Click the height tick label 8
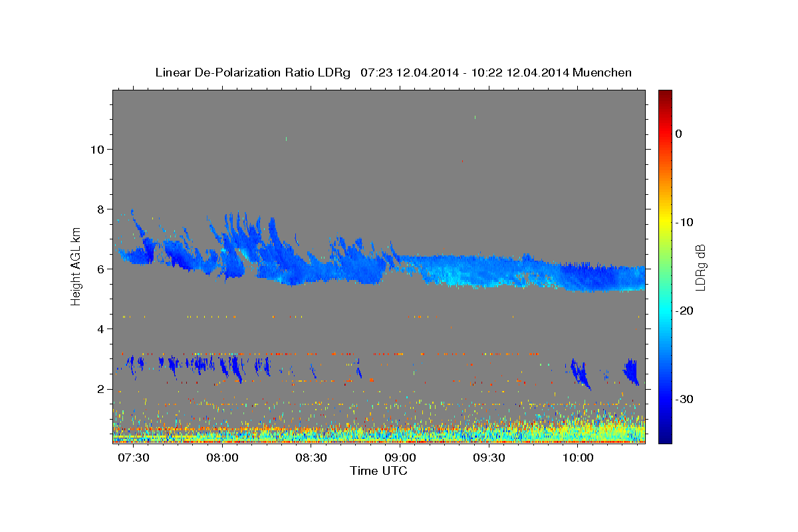This screenshot has height=532, width=798. [100, 209]
